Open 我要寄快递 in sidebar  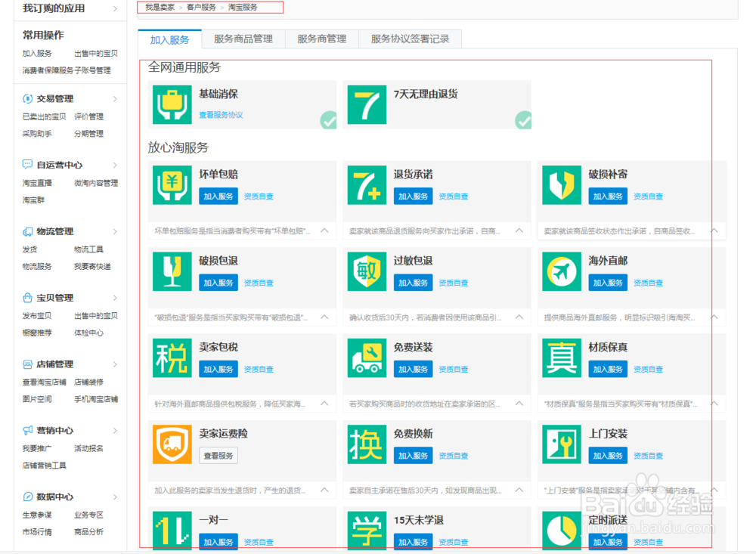[x=92, y=266]
